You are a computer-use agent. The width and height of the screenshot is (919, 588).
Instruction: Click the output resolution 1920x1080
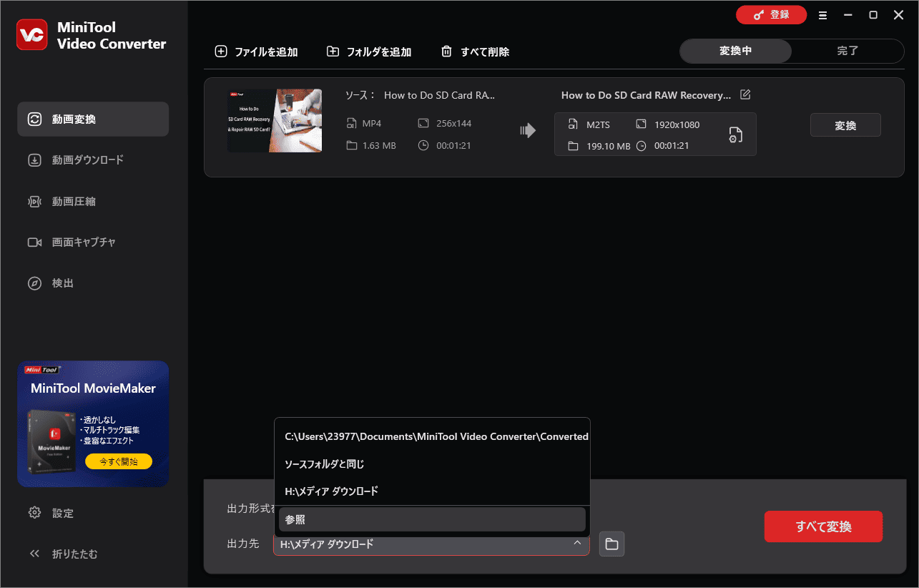(x=677, y=124)
